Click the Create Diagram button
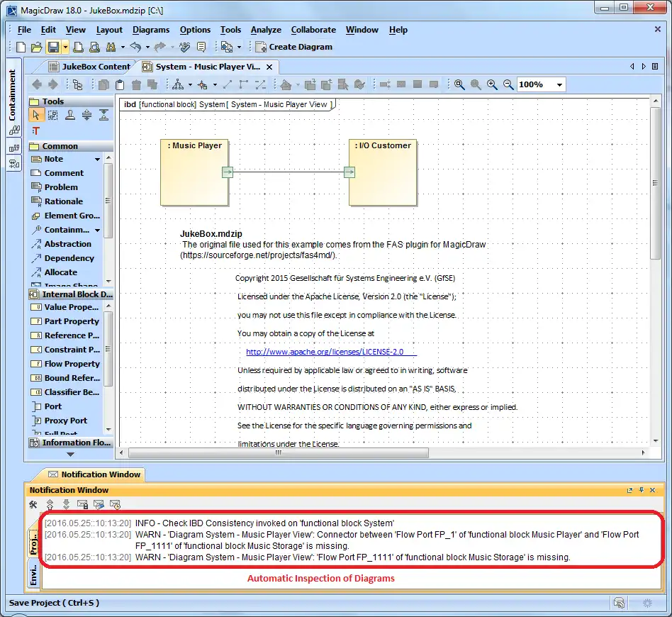 [x=293, y=47]
